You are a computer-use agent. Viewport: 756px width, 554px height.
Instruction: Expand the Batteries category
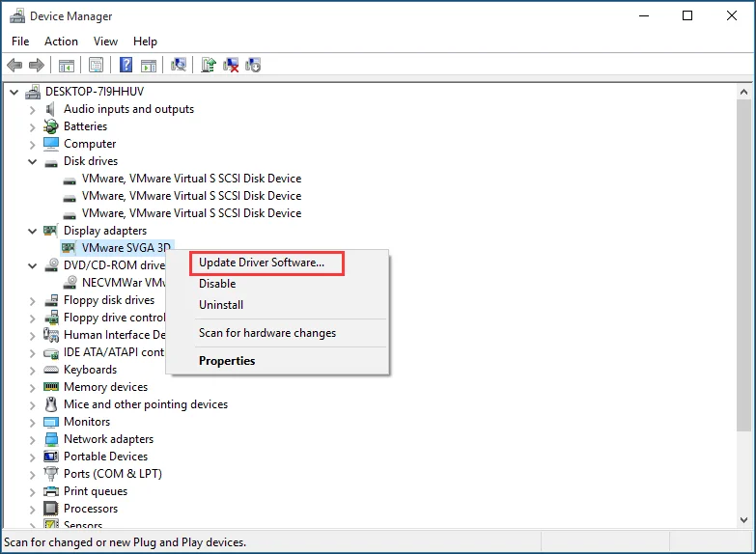tap(32, 127)
